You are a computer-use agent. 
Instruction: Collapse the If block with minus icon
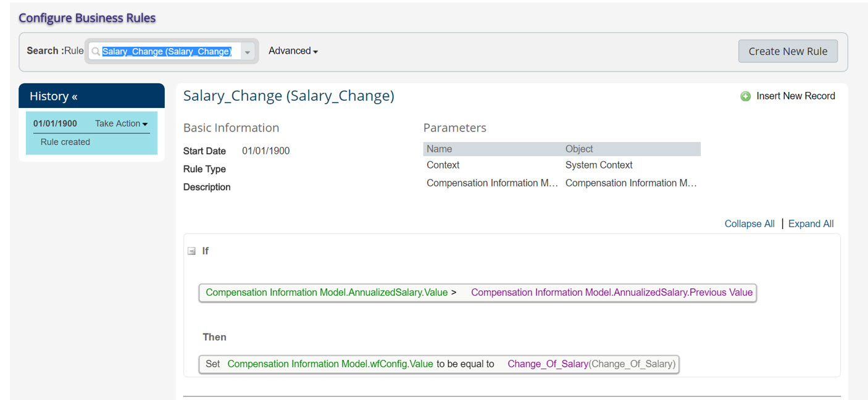point(191,251)
